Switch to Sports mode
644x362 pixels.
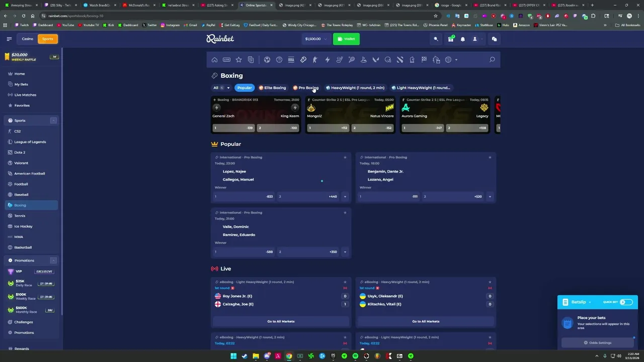coord(48,39)
